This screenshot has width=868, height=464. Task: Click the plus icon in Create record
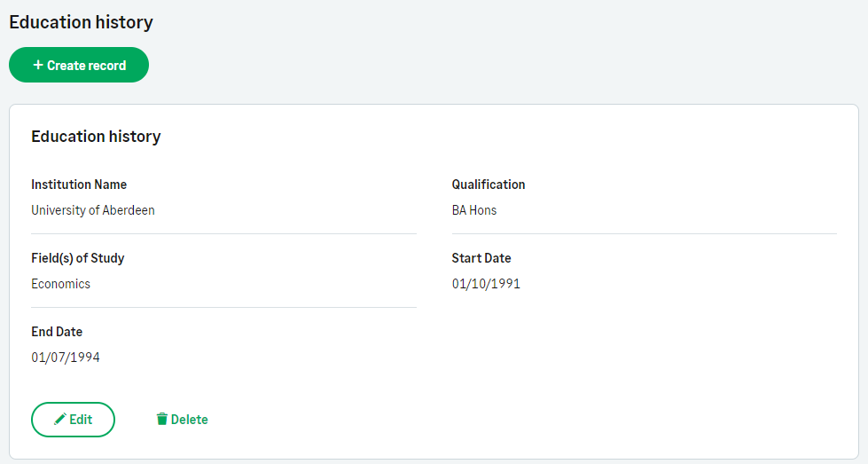coord(38,65)
